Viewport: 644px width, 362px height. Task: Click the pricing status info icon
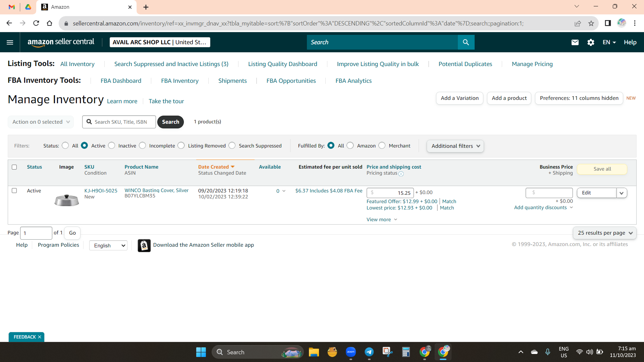pos(401,174)
